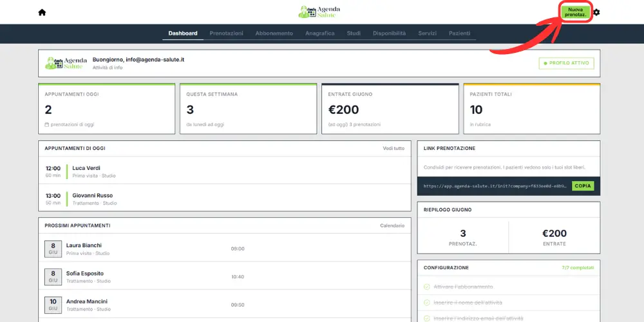
Task: Click check icon beside Inserire il nome dell'attività
Action: [427, 303]
